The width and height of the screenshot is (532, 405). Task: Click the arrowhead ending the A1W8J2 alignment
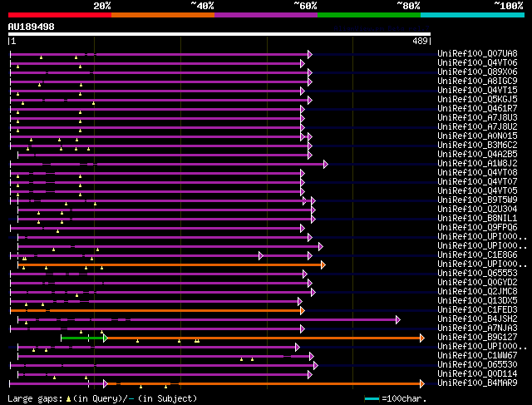pyautogui.click(x=326, y=165)
